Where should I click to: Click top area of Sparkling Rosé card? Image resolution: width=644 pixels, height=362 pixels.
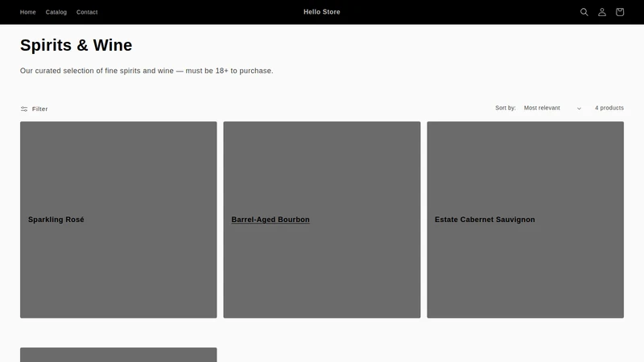pyautogui.click(x=118, y=164)
